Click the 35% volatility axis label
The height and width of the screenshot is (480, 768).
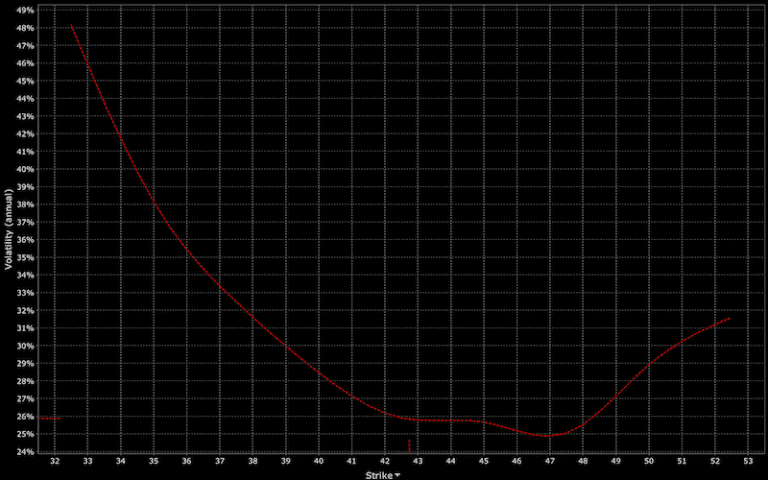[27, 258]
